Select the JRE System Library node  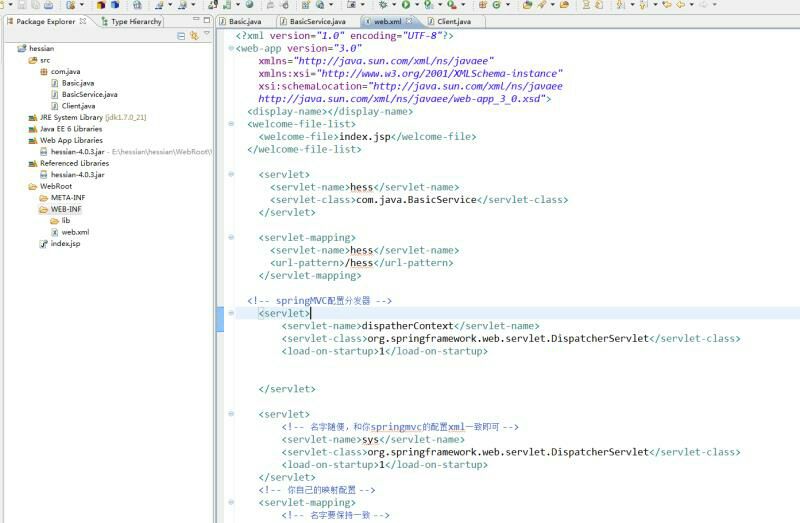tap(78, 117)
